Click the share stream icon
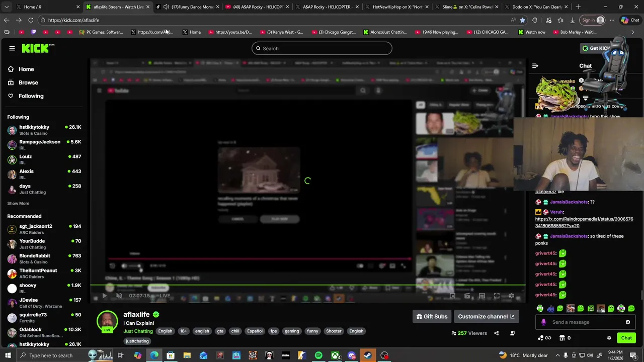Image resolution: width=644 pixels, height=362 pixels. (496, 333)
